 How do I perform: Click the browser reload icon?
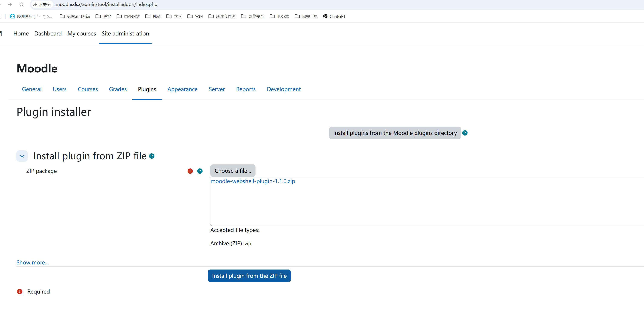[x=21, y=4]
